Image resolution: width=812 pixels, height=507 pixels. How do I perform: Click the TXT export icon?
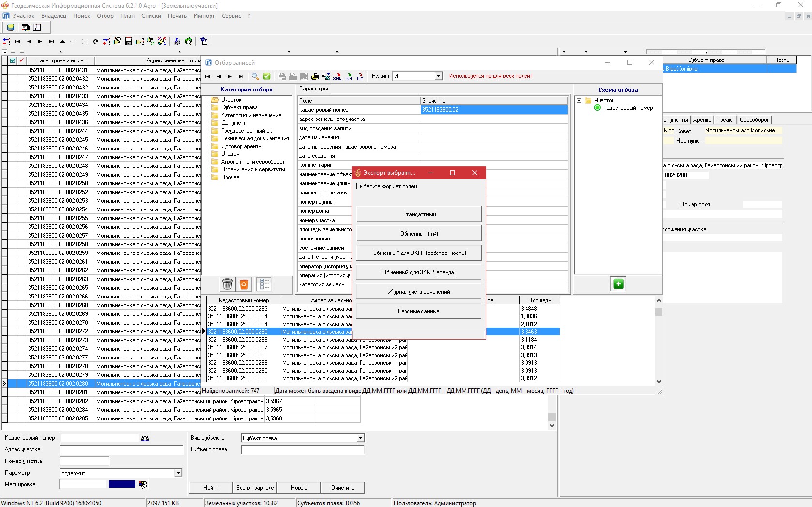pyautogui.click(x=360, y=76)
